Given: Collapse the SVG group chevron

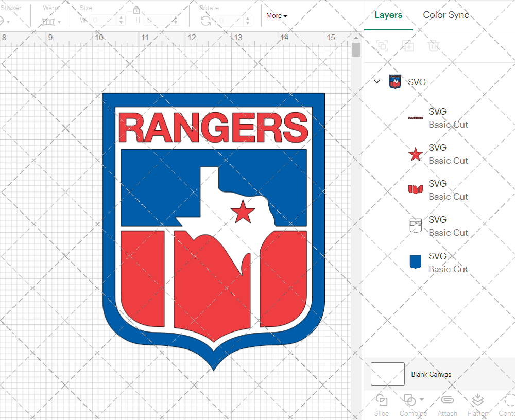Looking at the screenshot, I should pyautogui.click(x=377, y=81).
